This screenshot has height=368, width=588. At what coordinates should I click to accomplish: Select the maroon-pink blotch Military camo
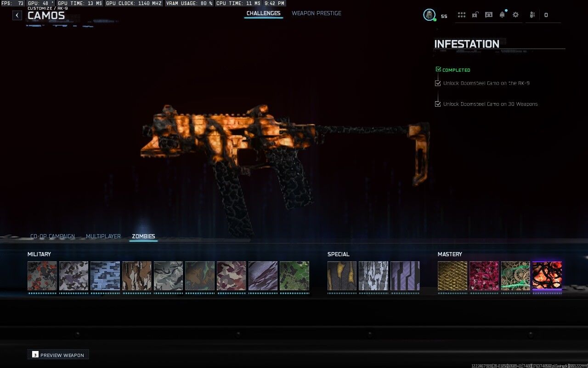tap(232, 276)
